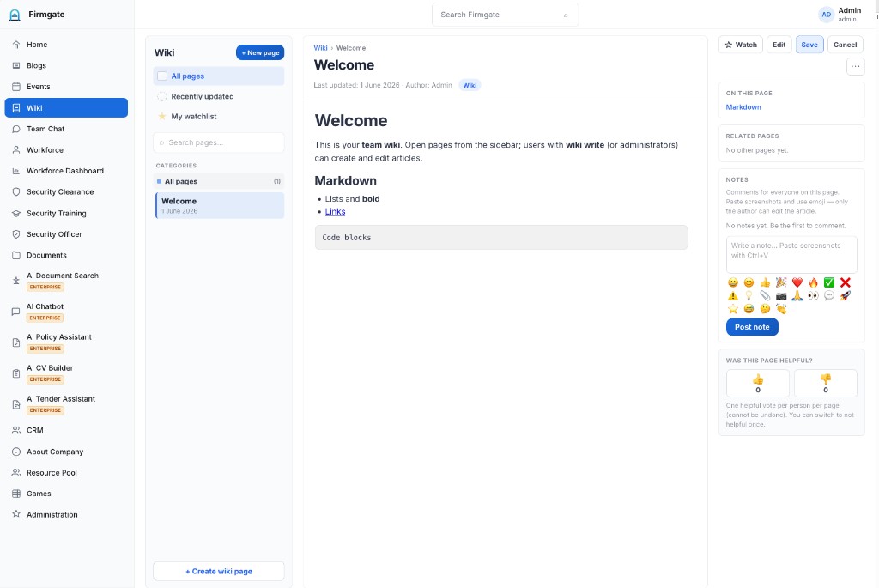Open AI Policy Assistant
This screenshot has height=588, width=879.
coord(66,342)
